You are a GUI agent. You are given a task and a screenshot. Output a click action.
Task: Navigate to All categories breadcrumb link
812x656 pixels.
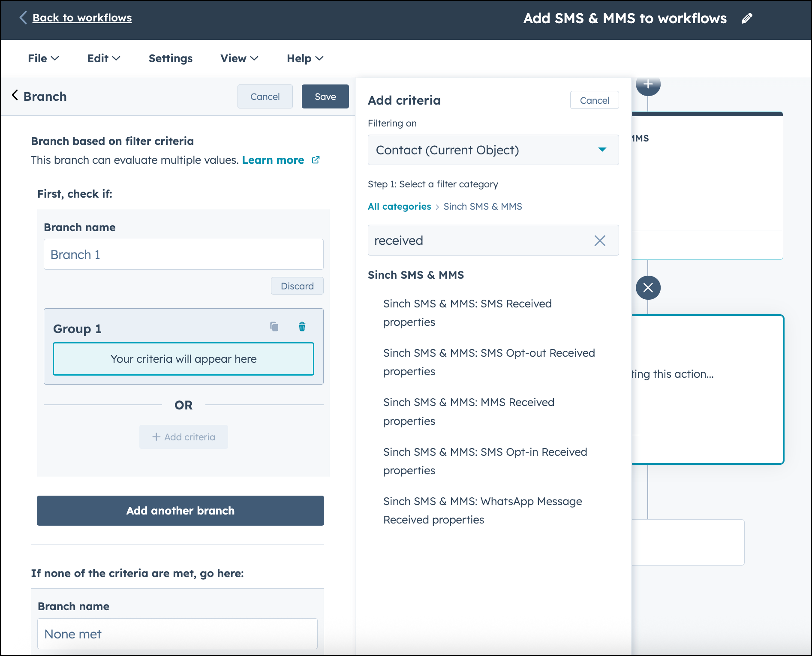pyautogui.click(x=399, y=206)
